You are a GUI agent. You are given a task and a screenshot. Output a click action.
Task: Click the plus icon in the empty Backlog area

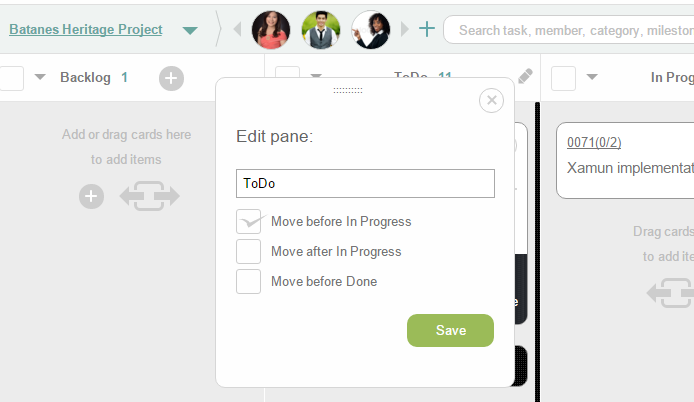coord(91,196)
